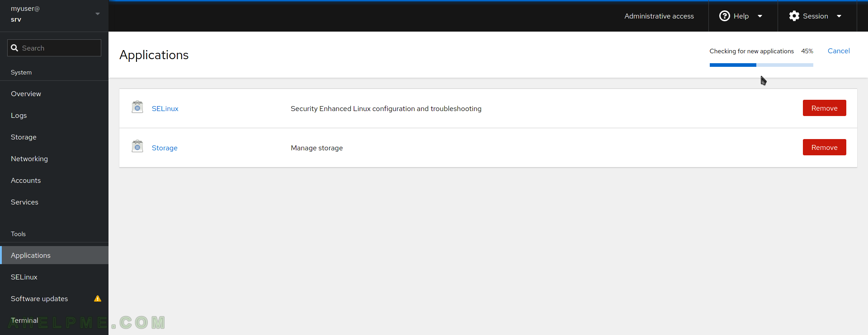Click the 'Security Enhanced Linux configuration and troubleshooting' description
Image resolution: width=868 pixels, height=335 pixels.
(386, 108)
